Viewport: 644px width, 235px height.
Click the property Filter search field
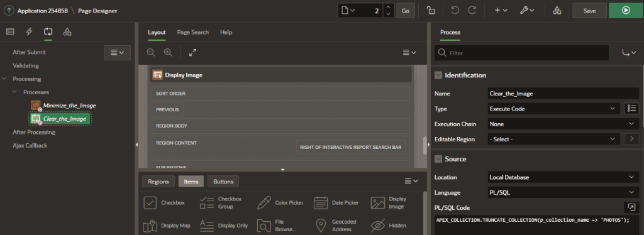pos(521,53)
